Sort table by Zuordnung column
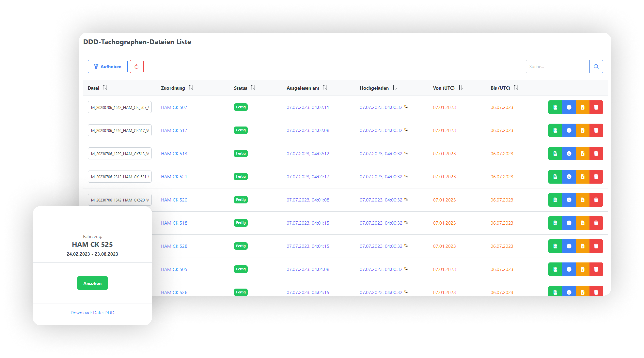 pyautogui.click(x=191, y=88)
